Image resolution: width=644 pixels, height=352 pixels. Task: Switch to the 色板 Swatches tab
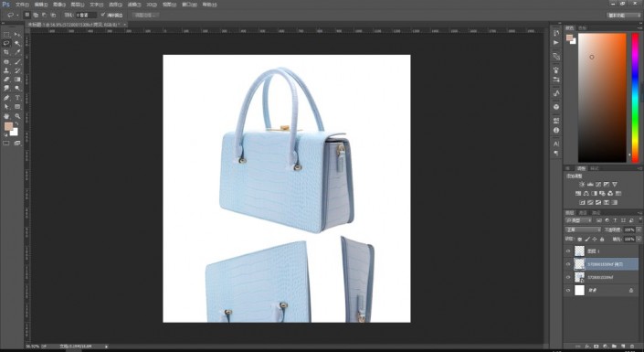tap(583, 28)
